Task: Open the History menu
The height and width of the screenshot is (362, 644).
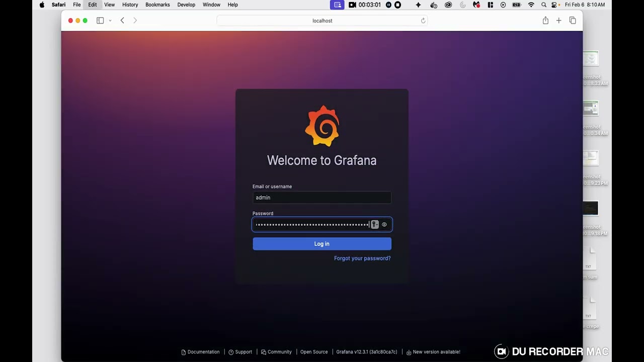Action: 130,5
